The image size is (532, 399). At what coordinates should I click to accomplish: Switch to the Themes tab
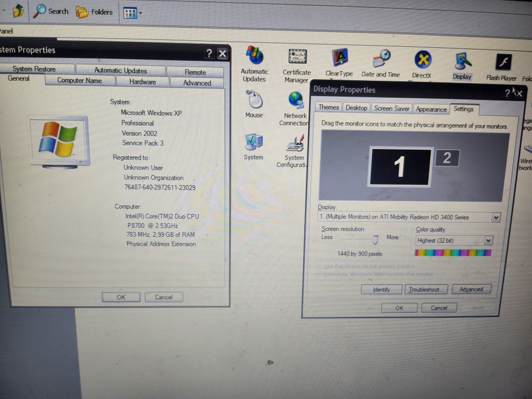[329, 107]
